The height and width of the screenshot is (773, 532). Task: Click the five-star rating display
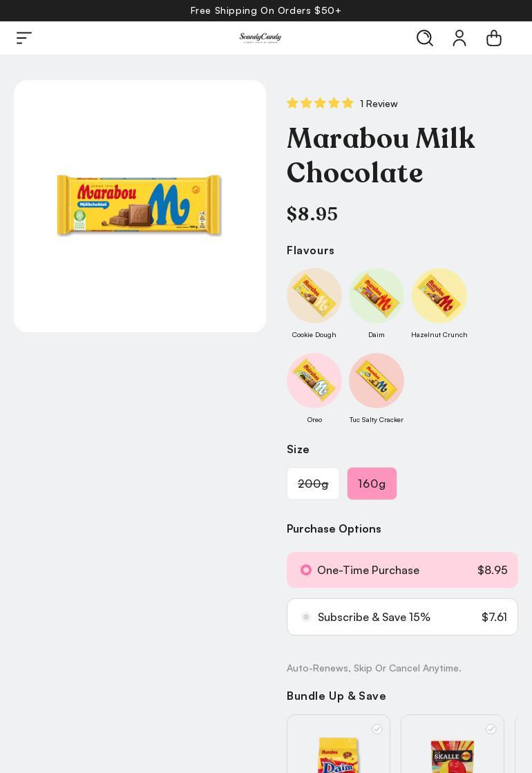(320, 104)
